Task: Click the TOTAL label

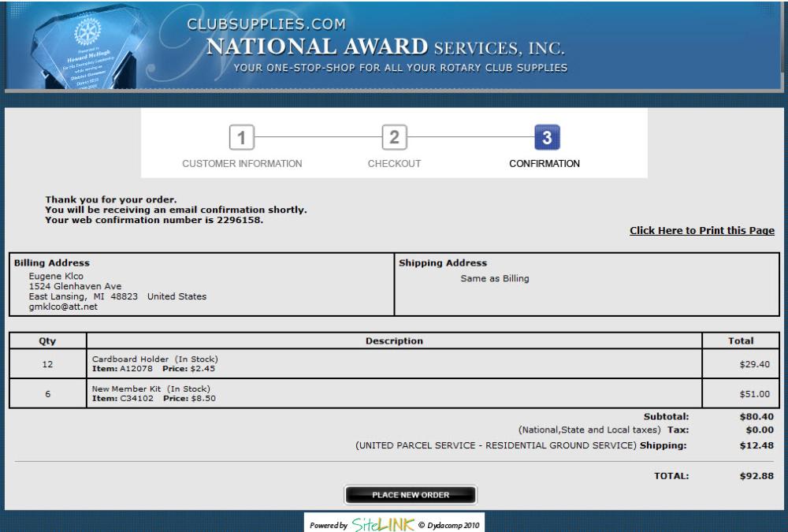Action: pos(671,476)
